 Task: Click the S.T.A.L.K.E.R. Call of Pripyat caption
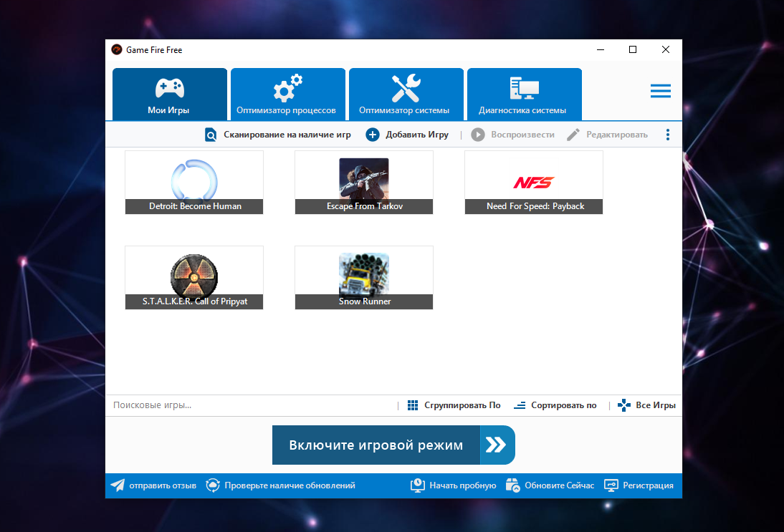pyautogui.click(x=195, y=301)
